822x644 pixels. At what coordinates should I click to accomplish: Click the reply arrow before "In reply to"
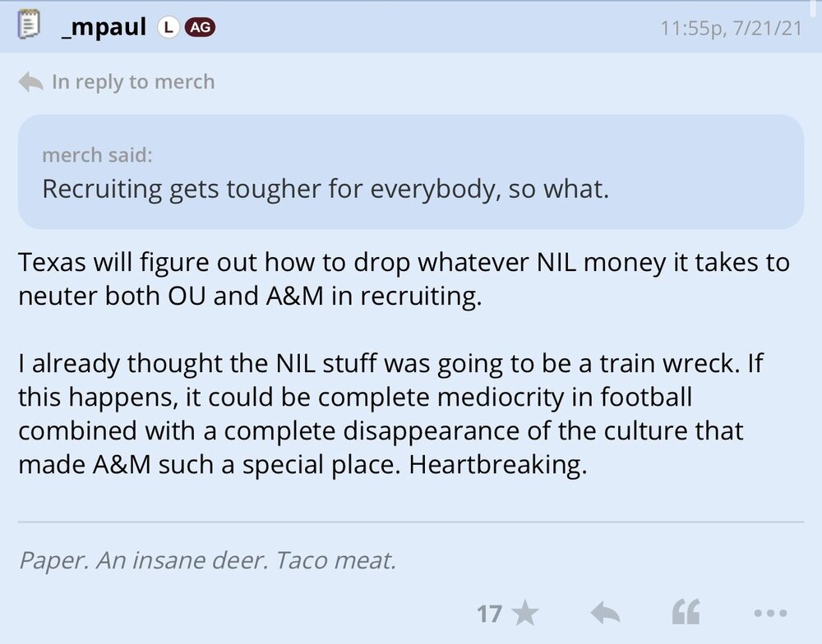(30, 82)
